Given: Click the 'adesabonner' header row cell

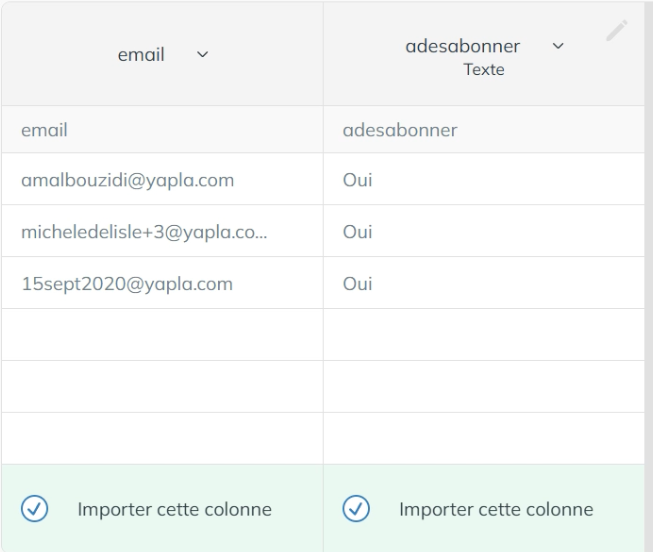Looking at the screenshot, I should [484, 130].
